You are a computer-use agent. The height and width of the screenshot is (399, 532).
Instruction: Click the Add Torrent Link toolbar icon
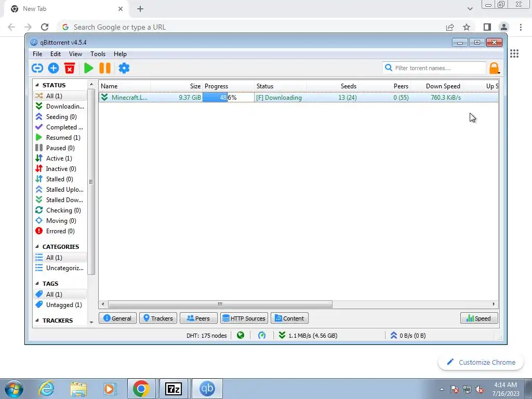[x=37, y=68]
